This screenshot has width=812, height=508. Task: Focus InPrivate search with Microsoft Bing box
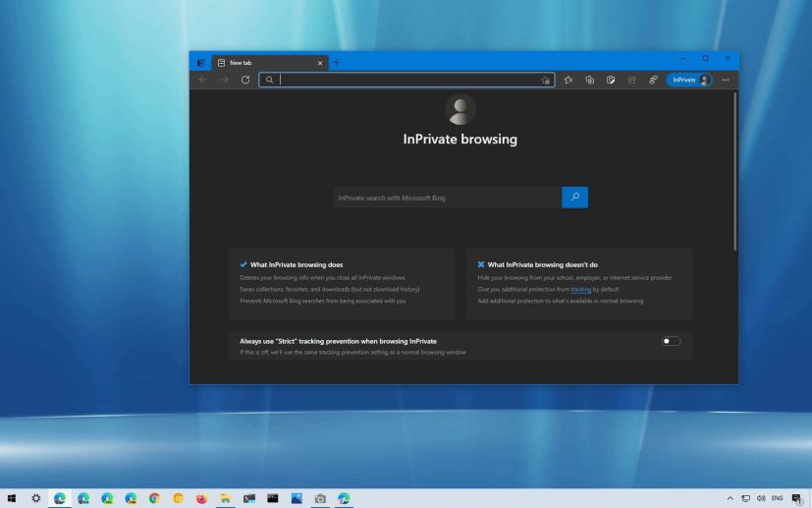click(x=448, y=198)
